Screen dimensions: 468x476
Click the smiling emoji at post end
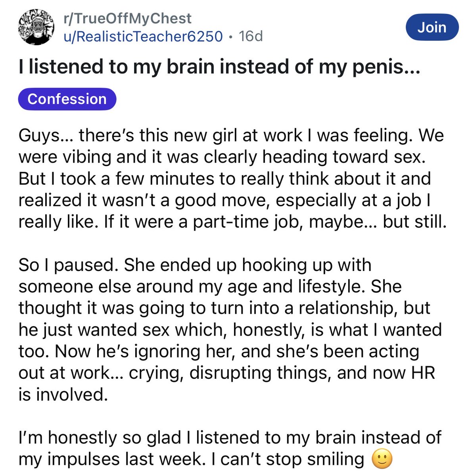click(x=382, y=459)
